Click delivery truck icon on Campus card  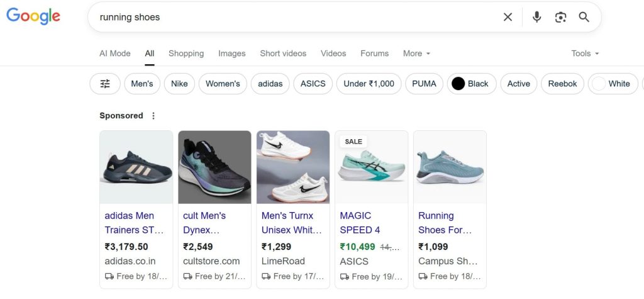[423, 276]
